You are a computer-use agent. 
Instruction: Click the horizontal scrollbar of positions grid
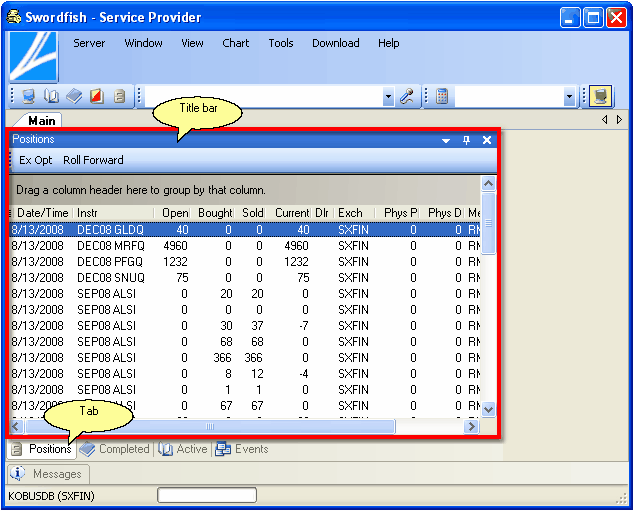pos(210,427)
